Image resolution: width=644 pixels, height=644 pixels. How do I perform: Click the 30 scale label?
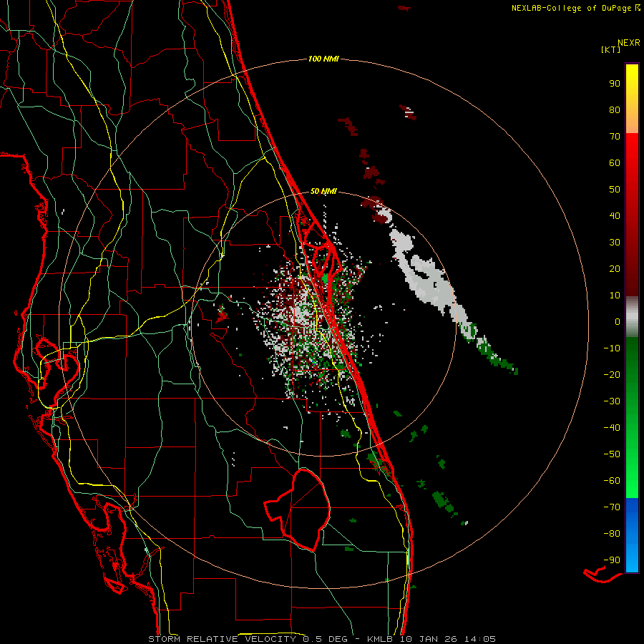[615, 243]
